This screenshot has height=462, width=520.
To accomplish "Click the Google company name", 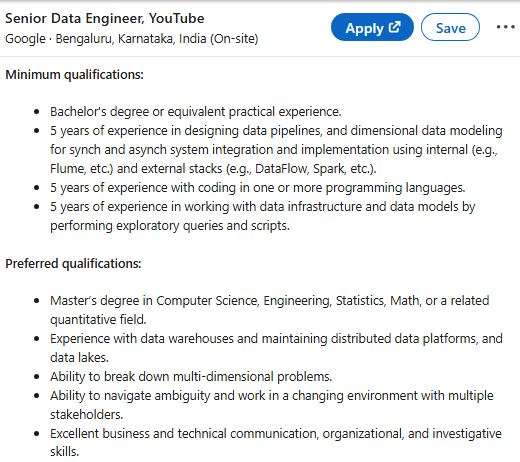I will (25, 39).
